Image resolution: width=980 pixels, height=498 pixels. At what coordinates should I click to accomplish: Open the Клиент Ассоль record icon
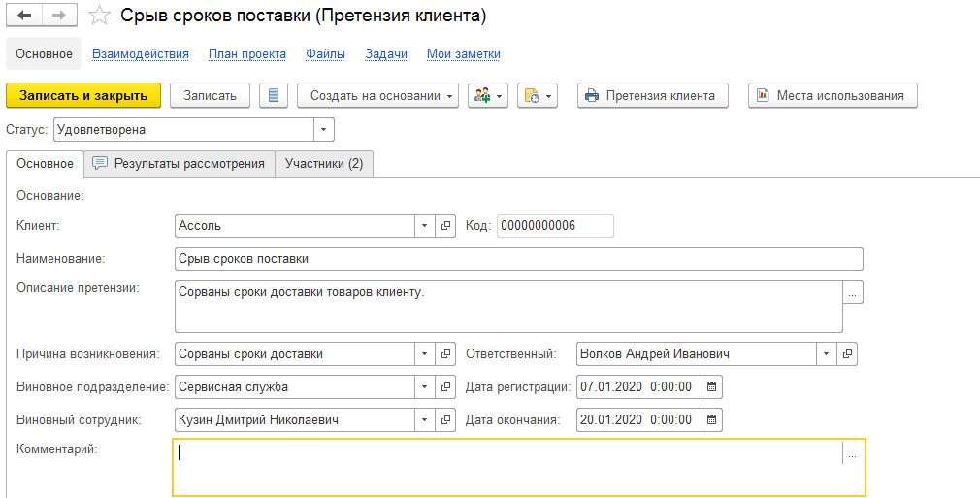point(446,226)
